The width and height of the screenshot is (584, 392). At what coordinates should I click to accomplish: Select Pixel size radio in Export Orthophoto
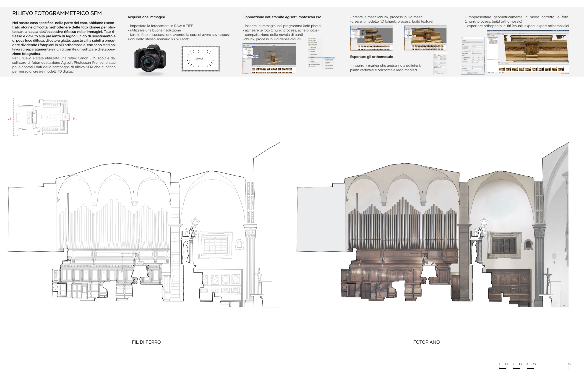point(463,46)
